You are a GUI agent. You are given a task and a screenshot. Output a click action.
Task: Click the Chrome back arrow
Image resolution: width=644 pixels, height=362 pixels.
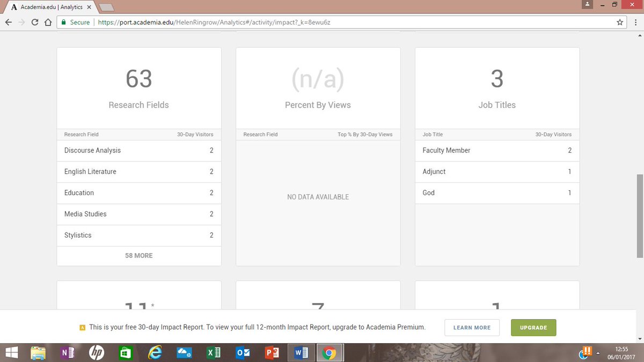(8, 23)
